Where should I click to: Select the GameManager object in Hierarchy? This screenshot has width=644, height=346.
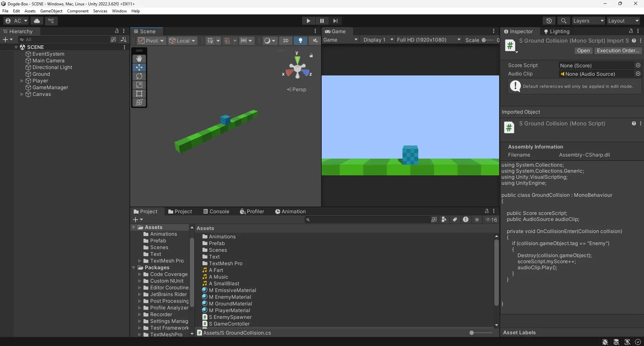tap(50, 88)
